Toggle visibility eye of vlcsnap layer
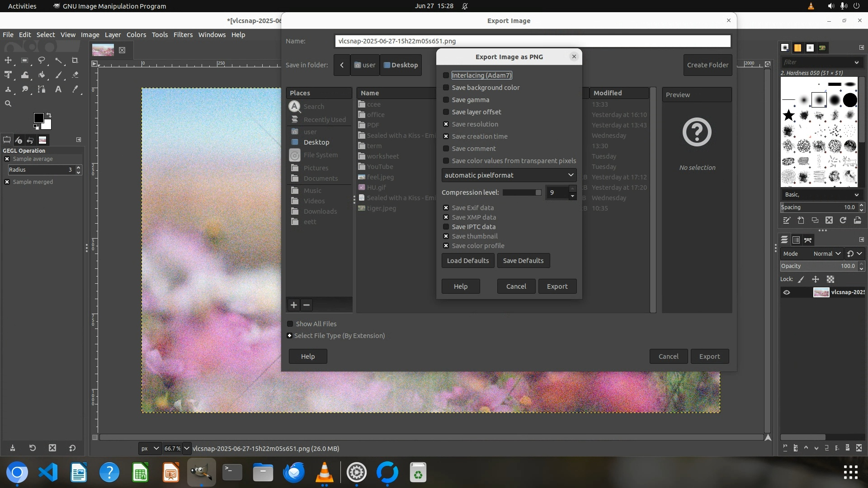The height and width of the screenshot is (488, 868). 787,292
